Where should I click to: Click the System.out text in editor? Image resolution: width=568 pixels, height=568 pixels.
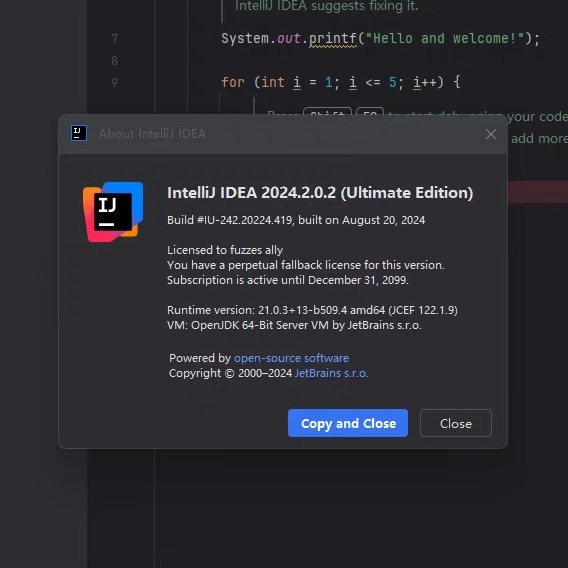(261, 38)
